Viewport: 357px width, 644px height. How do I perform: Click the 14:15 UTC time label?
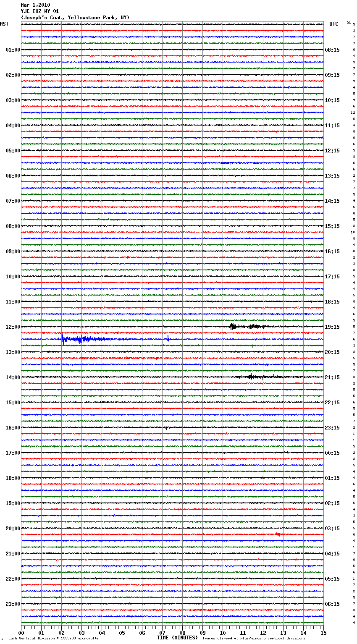coord(332,201)
